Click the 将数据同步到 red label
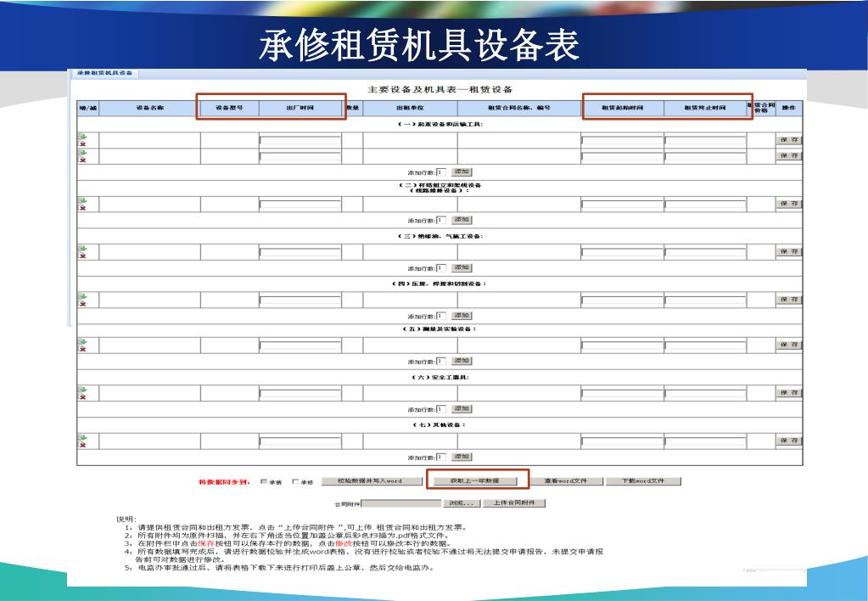The width and height of the screenshot is (868, 601). tap(224, 482)
